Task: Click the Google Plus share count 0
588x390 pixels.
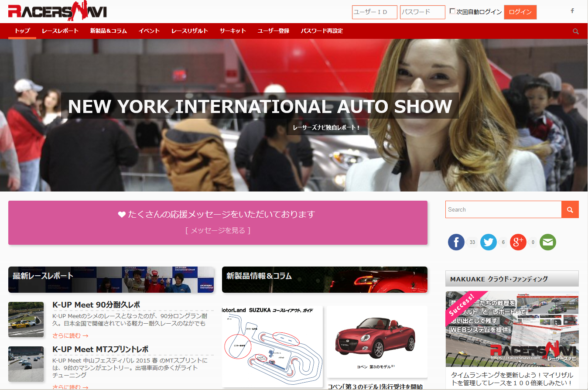Action: pos(533,242)
